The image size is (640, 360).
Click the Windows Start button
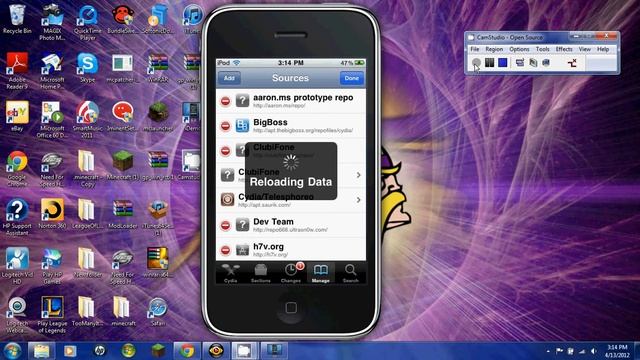tap(12, 351)
